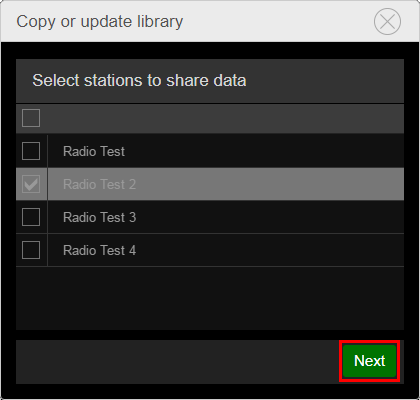Toggle the greyed-out Radio Test 2 checkbox
The height and width of the screenshot is (400, 420).
pos(31,184)
